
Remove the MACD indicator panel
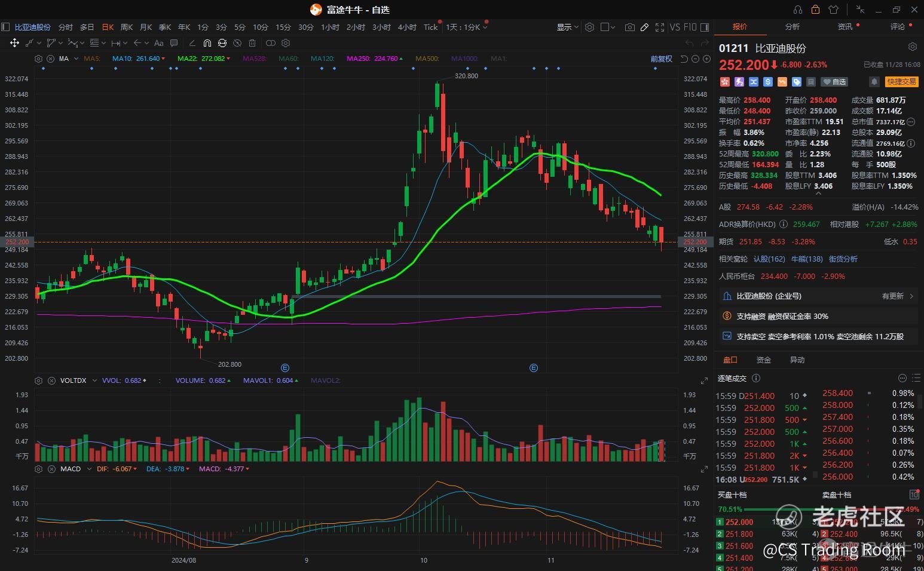coord(51,469)
